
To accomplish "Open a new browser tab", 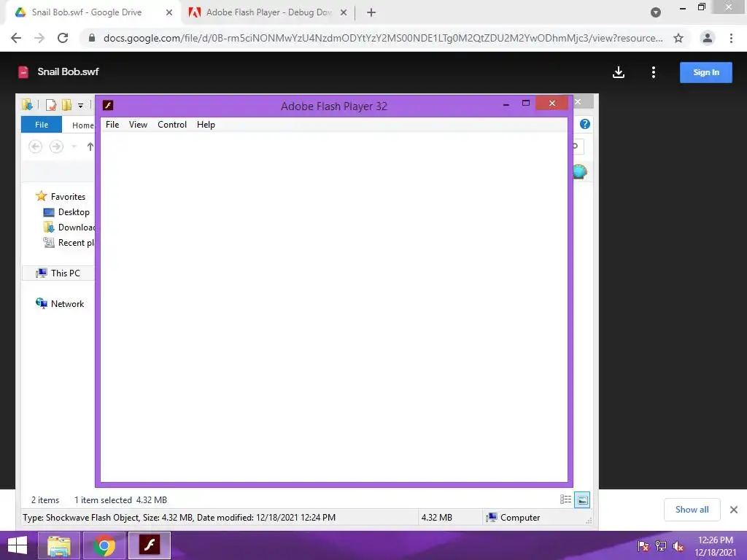I will click(x=371, y=13).
